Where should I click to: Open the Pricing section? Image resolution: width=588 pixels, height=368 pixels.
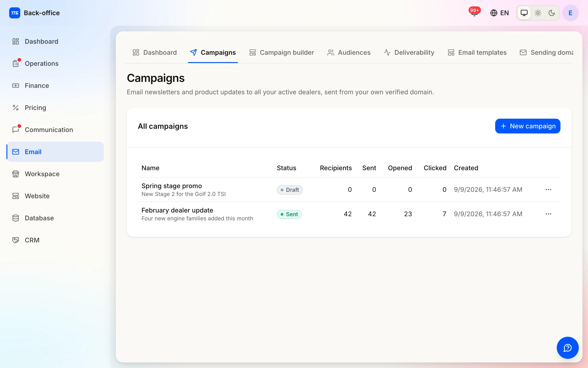(55, 108)
